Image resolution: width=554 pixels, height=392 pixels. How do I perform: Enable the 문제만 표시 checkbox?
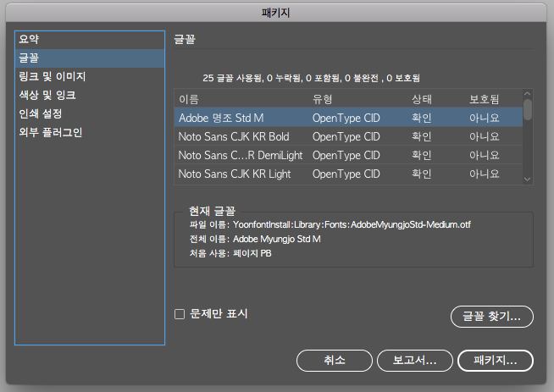pyautogui.click(x=180, y=314)
